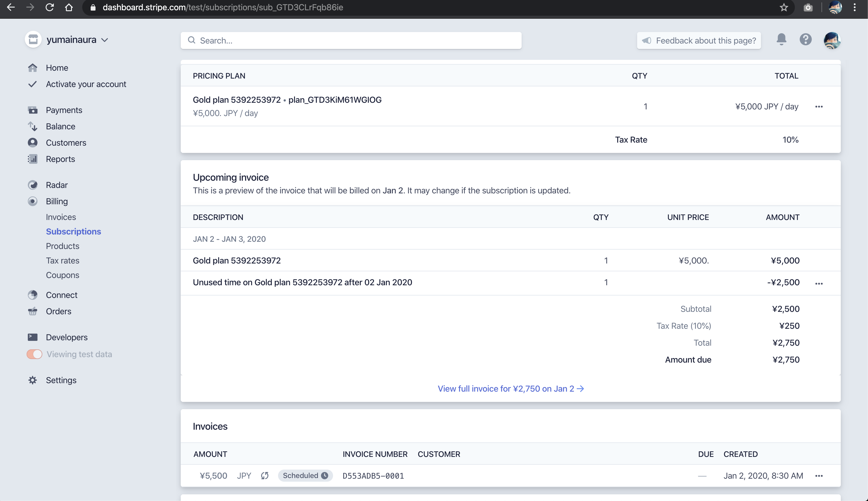Open Unused time line item options menu
This screenshot has width=868, height=501.
click(x=819, y=283)
